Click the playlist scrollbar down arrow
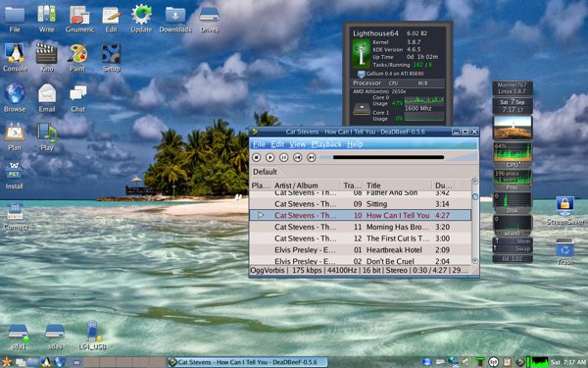The width and height of the screenshot is (588, 368). (475, 261)
